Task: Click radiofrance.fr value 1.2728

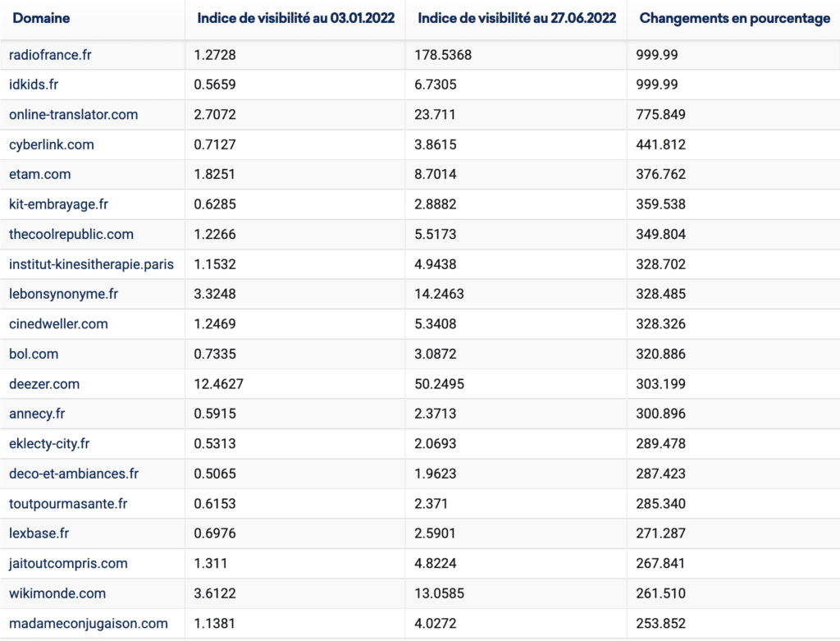Action: tap(215, 55)
